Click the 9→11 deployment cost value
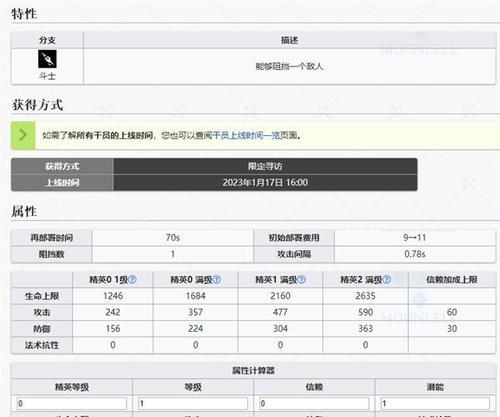The width and height of the screenshot is (500, 417). point(415,238)
